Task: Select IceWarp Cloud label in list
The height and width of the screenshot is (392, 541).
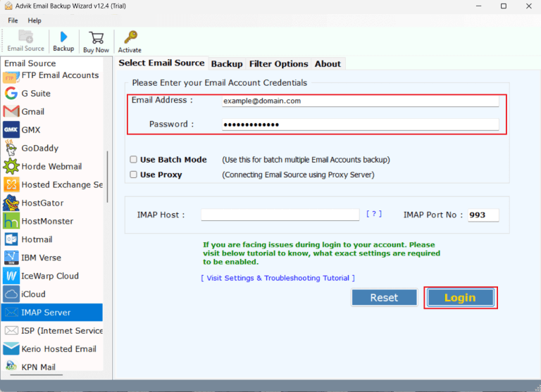Action: point(50,276)
